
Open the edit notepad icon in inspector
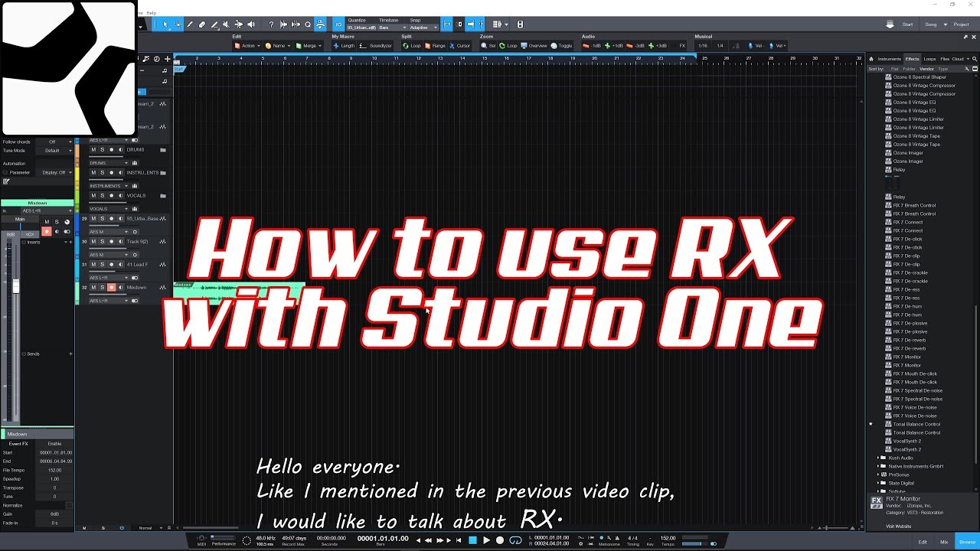coord(6,181)
